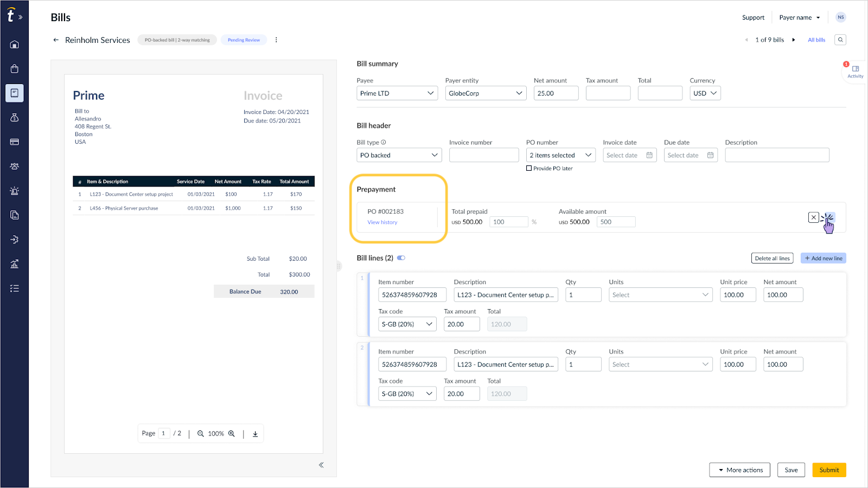Click the Available amount 500 field

tap(616, 222)
